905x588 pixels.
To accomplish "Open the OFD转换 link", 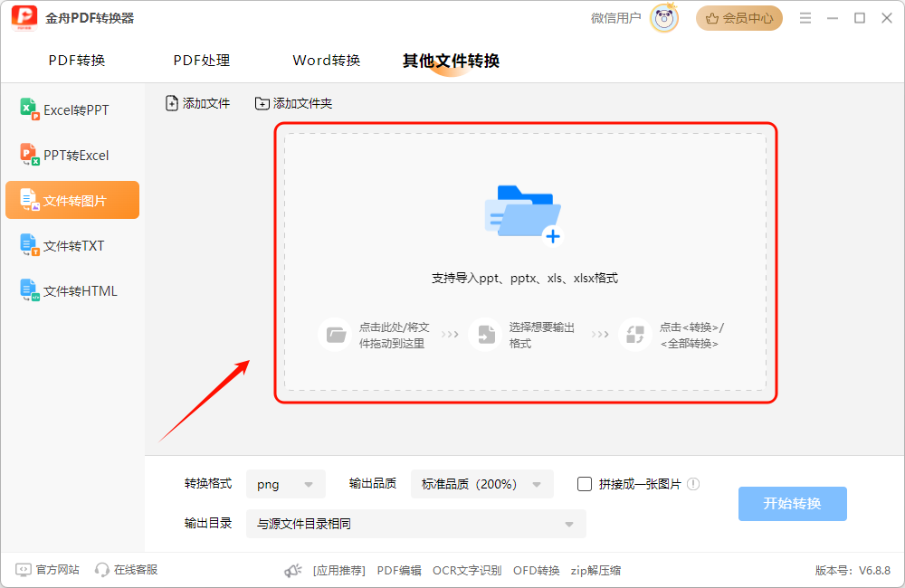I will (x=536, y=571).
